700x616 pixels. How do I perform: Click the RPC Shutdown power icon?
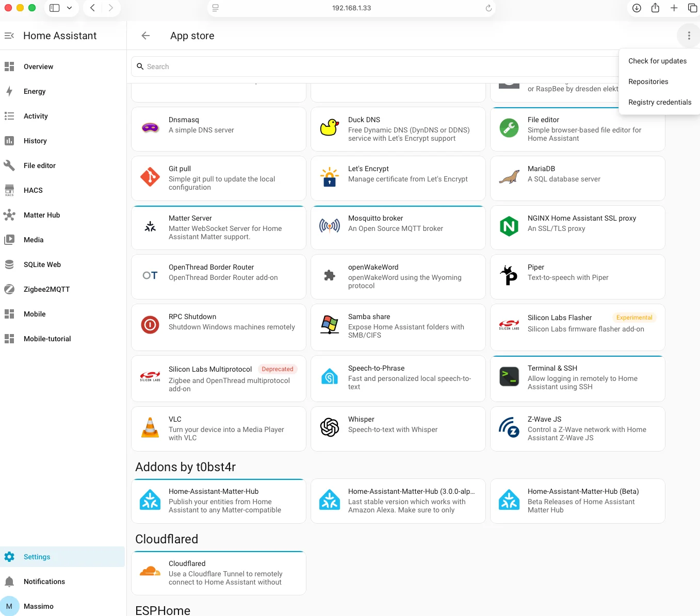pos(150,325)
